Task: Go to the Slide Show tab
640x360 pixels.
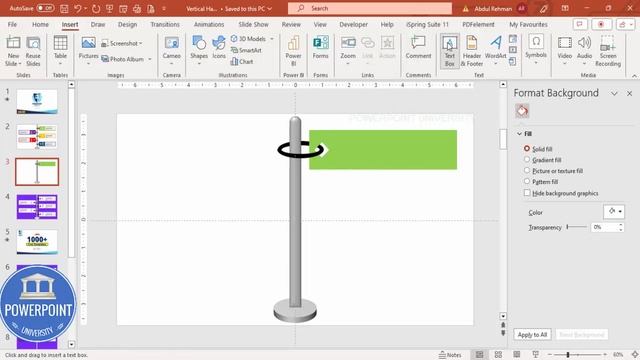Action: [253, 24]
